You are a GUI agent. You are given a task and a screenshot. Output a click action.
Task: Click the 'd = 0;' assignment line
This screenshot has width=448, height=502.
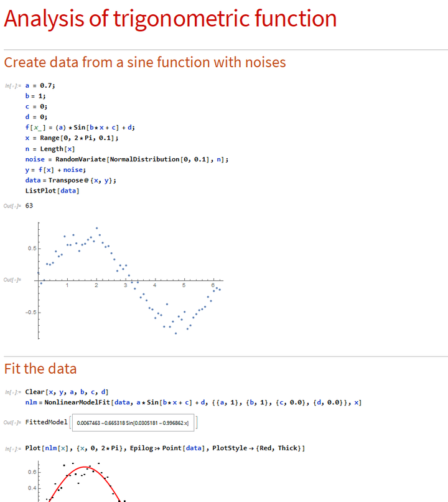point(36,117)
